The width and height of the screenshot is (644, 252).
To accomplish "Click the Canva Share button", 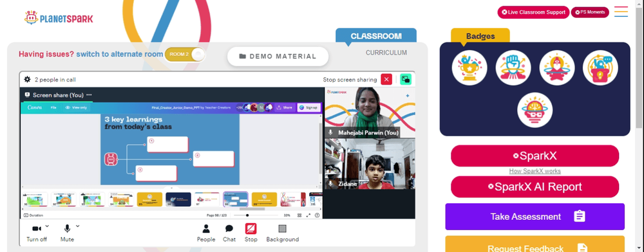I will [284, 107].
